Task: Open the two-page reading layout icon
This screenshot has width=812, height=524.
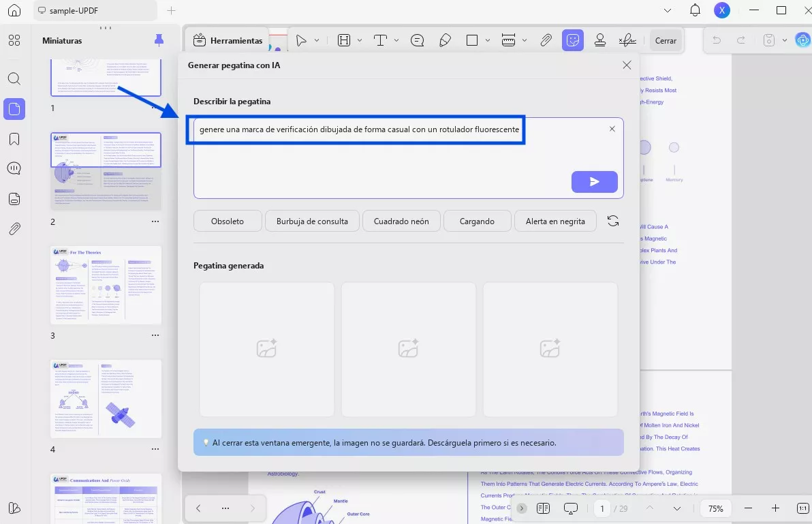Action: click(543, 508)
